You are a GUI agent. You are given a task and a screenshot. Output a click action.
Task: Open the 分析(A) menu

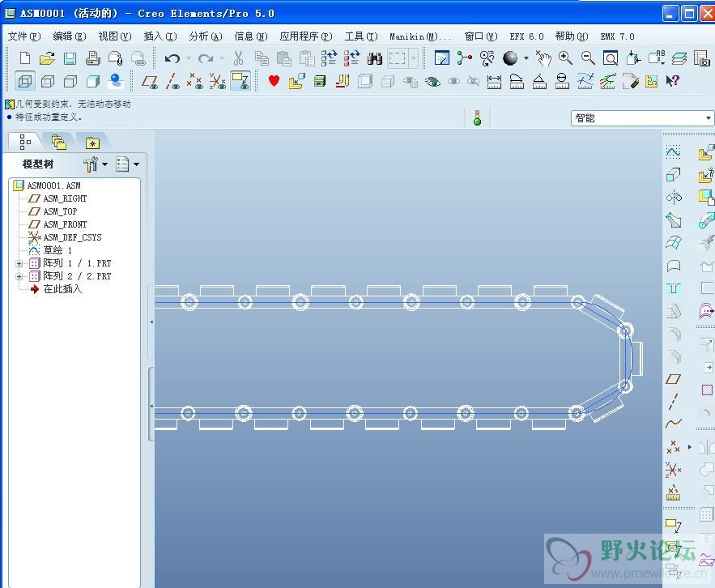[x=206, y=36]
